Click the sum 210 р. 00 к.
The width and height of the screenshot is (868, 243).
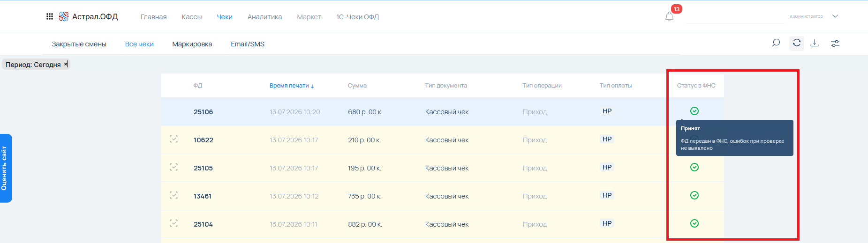(x=364, y=140)
